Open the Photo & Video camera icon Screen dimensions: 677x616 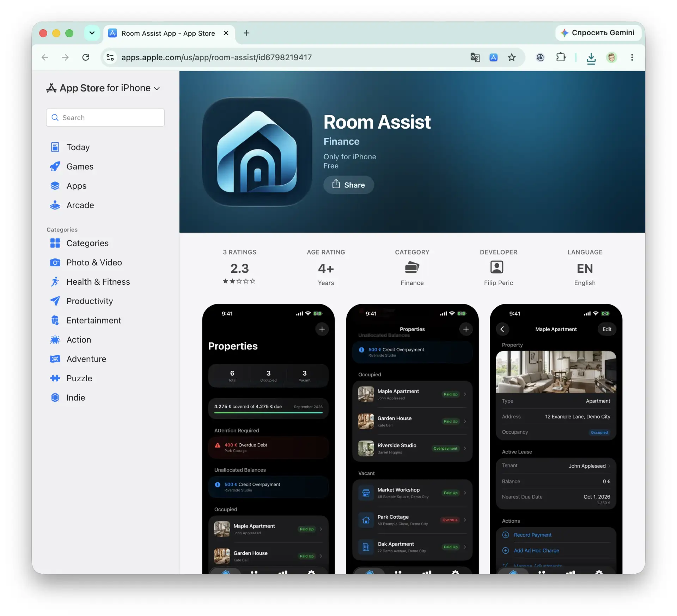tap(55, 263)
